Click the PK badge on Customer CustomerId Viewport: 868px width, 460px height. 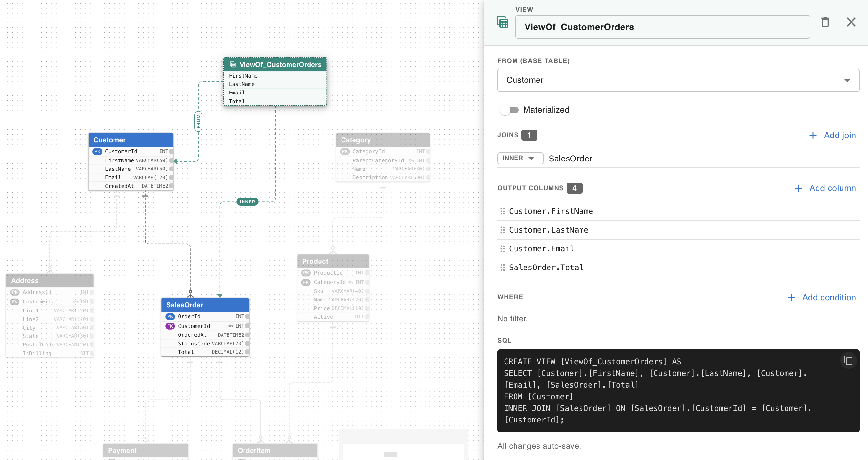(x=97, y=152)
